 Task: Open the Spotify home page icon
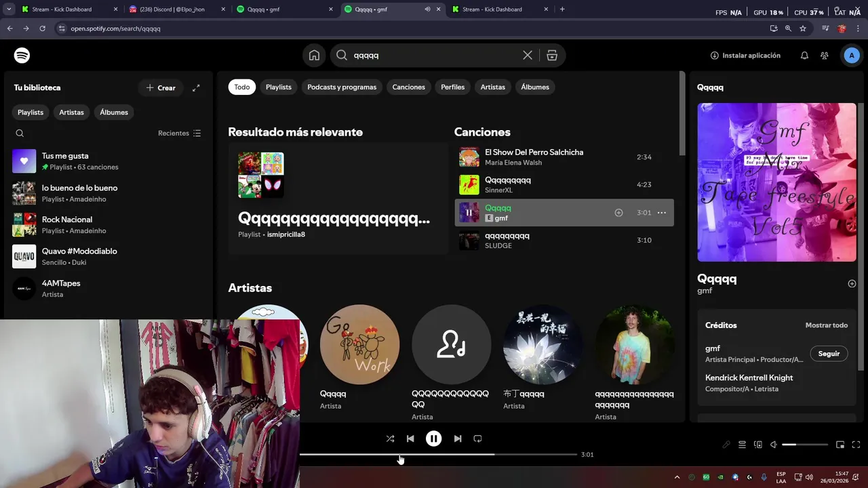pos(314,56)
